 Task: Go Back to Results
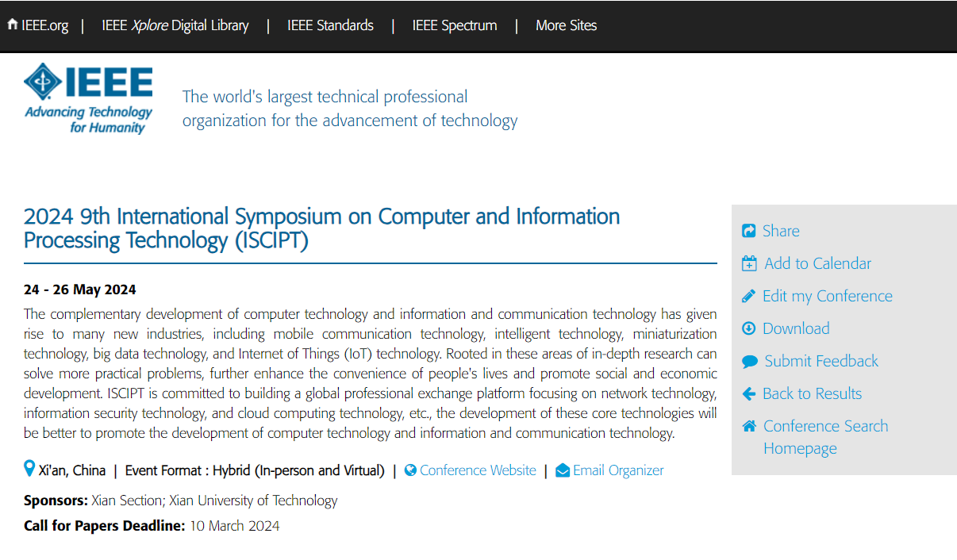(812, 393)
